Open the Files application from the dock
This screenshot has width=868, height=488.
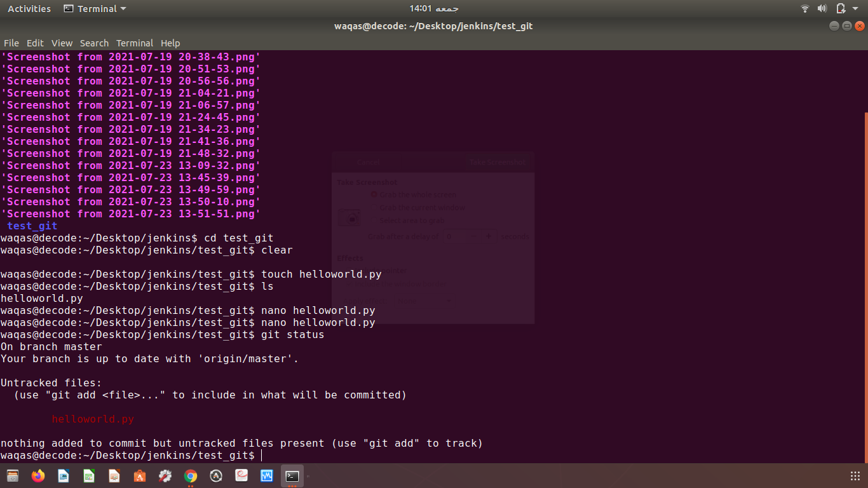tap(13, 475)
